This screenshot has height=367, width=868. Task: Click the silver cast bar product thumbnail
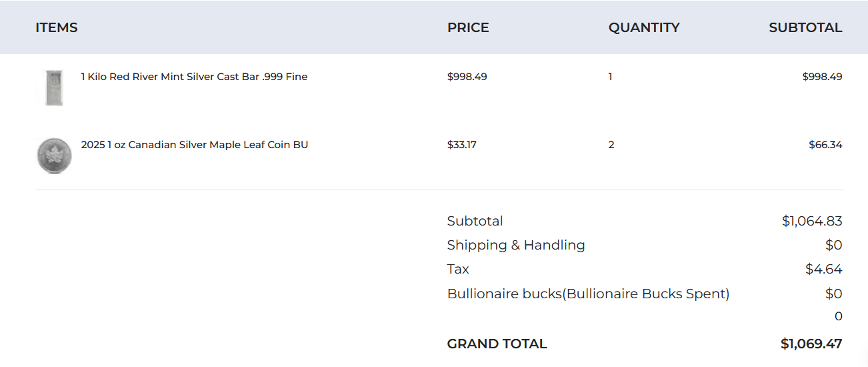click(x=53, y=87)
